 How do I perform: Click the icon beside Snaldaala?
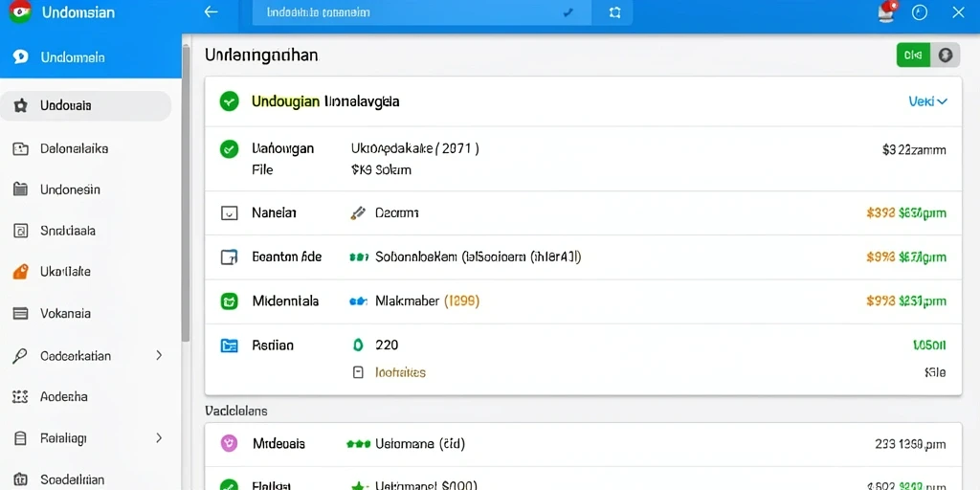[x=21, y=231]
